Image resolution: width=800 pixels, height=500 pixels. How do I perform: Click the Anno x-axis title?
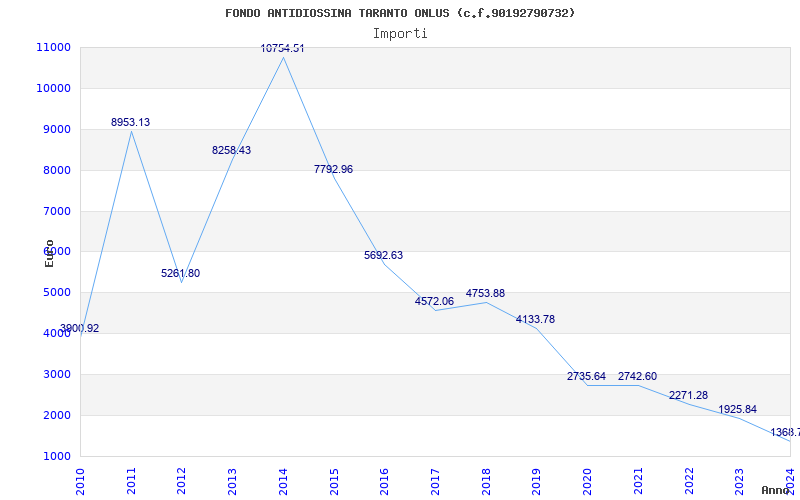pos(775,490)
